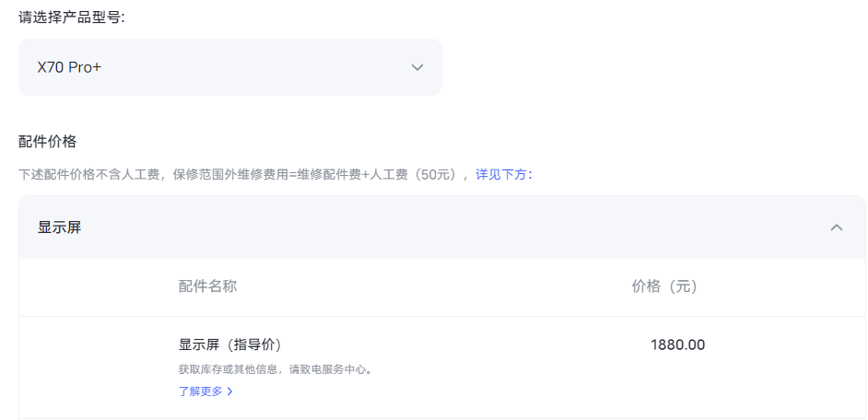
Task: Click the labor fee description text
Action: point(244,174)
